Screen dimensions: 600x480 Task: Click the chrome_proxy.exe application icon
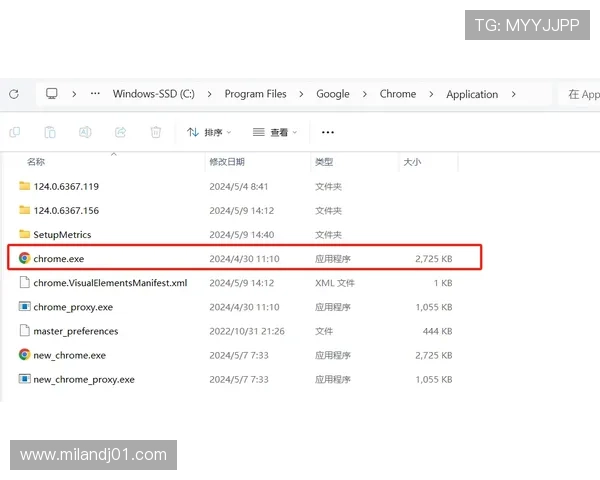24,307
